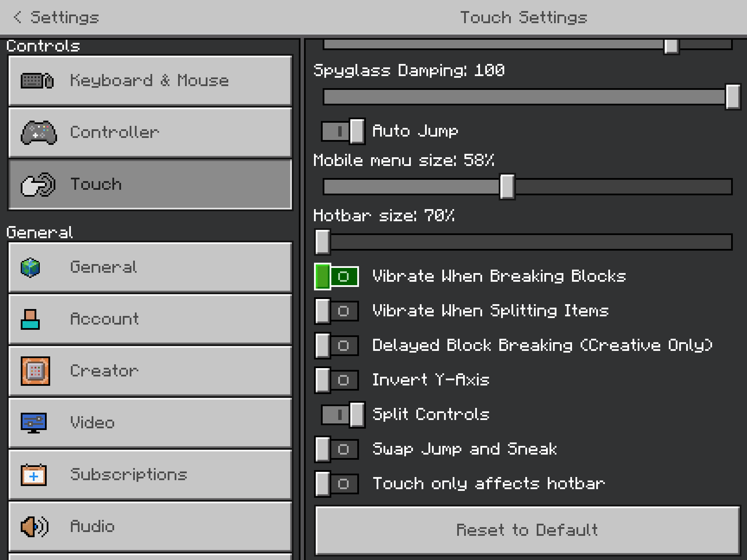747x560 pixels.
Task: Enable Delayed Block Breaking toggle
Action: [336, 346]
